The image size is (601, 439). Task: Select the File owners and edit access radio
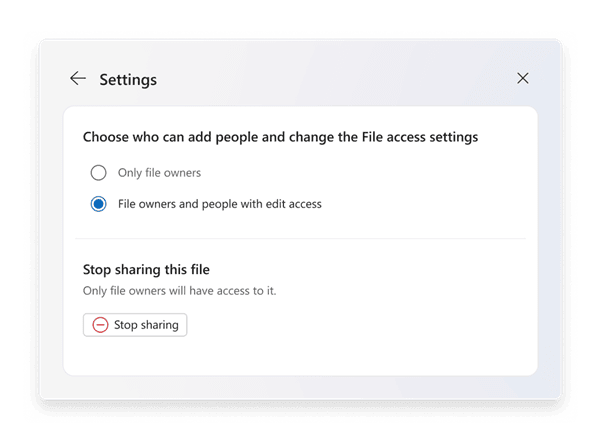(99, 204)
